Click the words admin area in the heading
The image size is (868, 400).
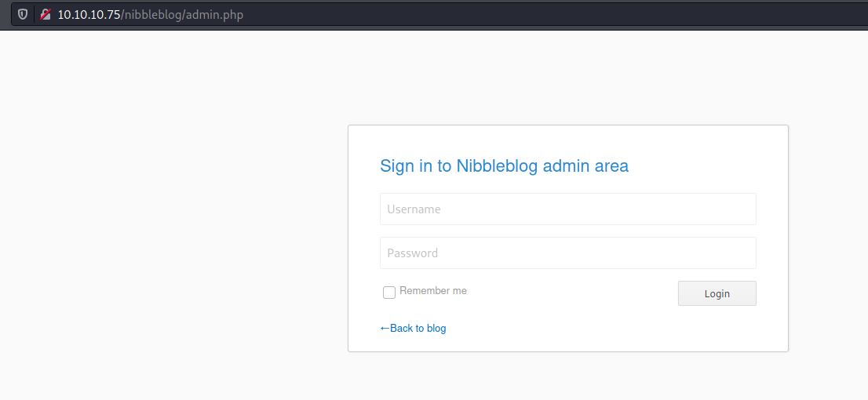[x=585, y=165]
